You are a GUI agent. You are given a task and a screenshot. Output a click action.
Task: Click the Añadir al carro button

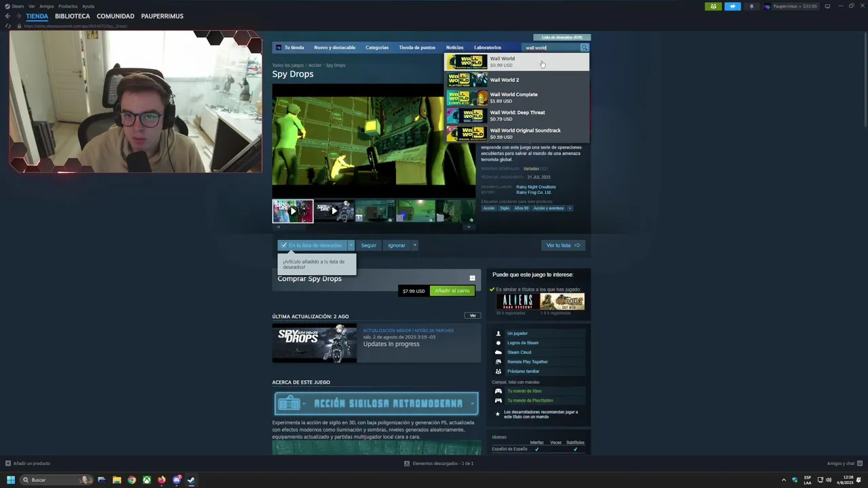[x=452, y=291]
